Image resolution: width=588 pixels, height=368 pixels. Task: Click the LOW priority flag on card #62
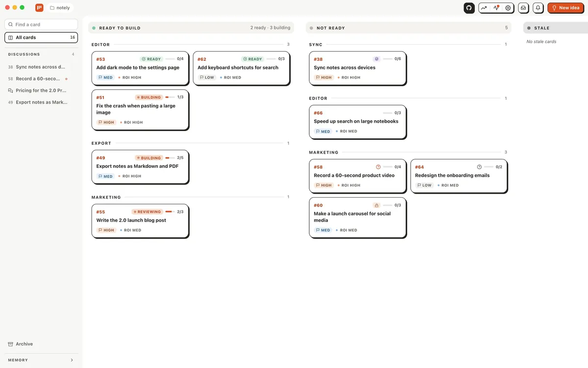[x=207, y=78]
